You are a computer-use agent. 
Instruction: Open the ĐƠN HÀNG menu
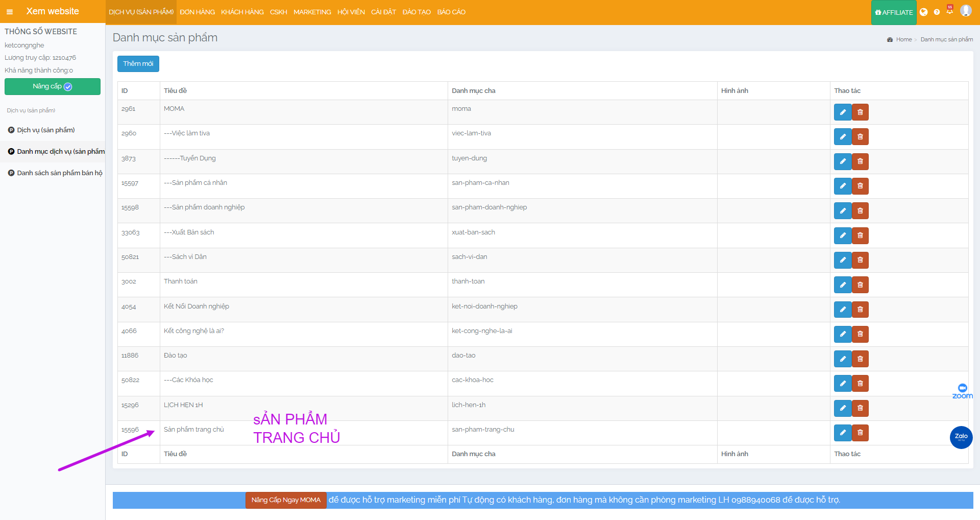pyautogui.click(x=197, y=12)
